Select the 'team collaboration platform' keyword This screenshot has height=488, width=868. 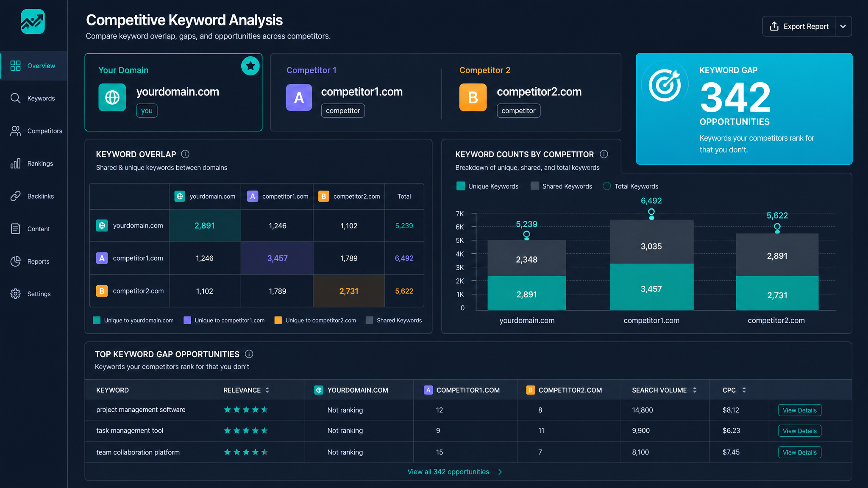pos(138,452)
